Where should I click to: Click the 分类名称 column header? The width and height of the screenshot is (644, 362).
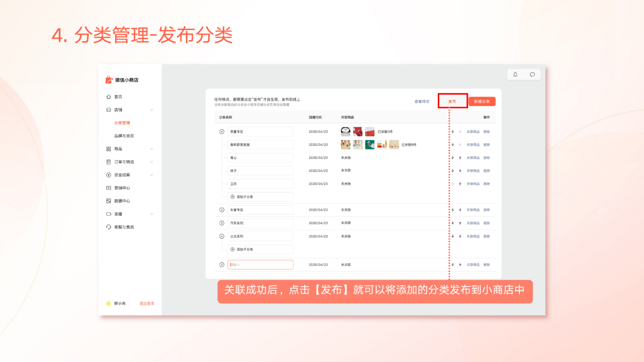pyautogui.click(x=225, y=117)
